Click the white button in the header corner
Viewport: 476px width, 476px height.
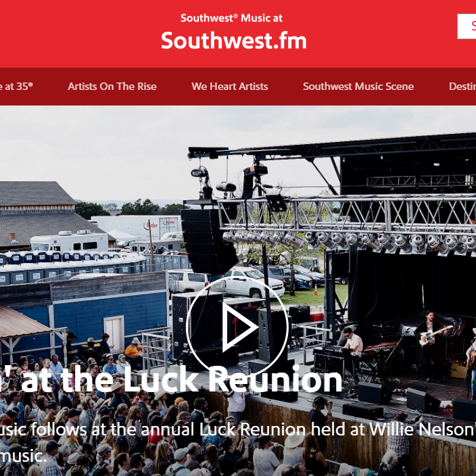pos(467,26)
